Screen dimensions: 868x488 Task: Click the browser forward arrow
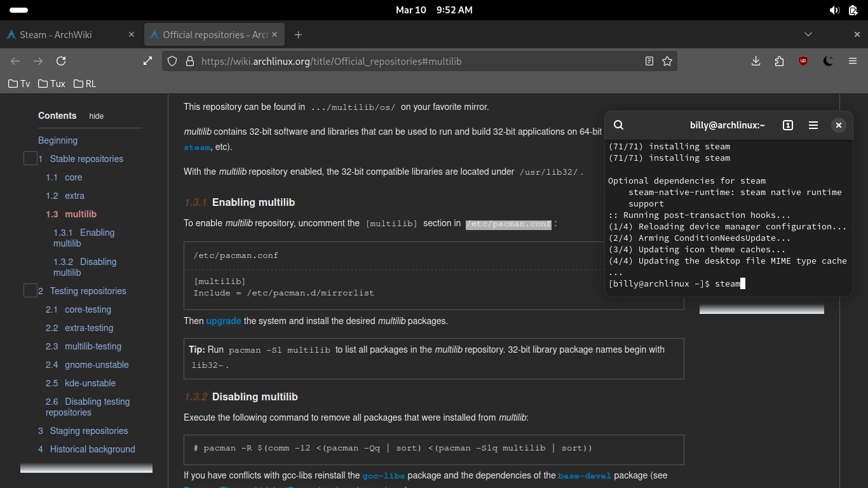point(38,61)
